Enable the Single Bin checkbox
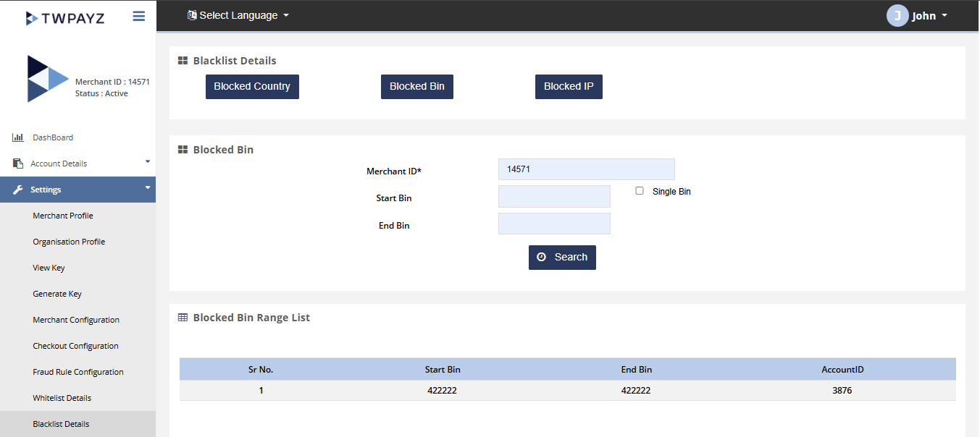This screenshot has width=980, height=437. pos(640,191)
